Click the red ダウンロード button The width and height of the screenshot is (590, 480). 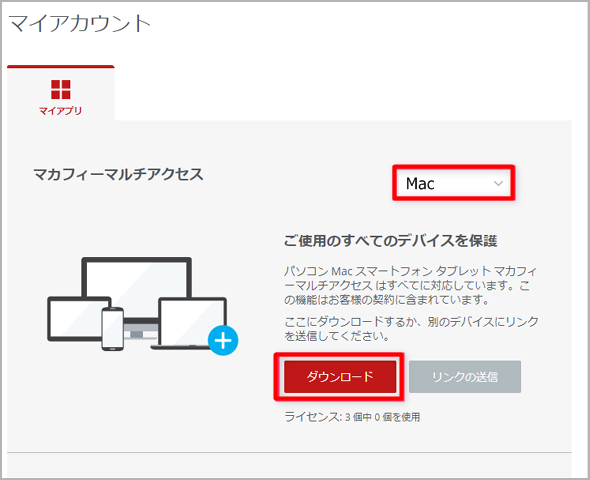[x=340, y=377]
